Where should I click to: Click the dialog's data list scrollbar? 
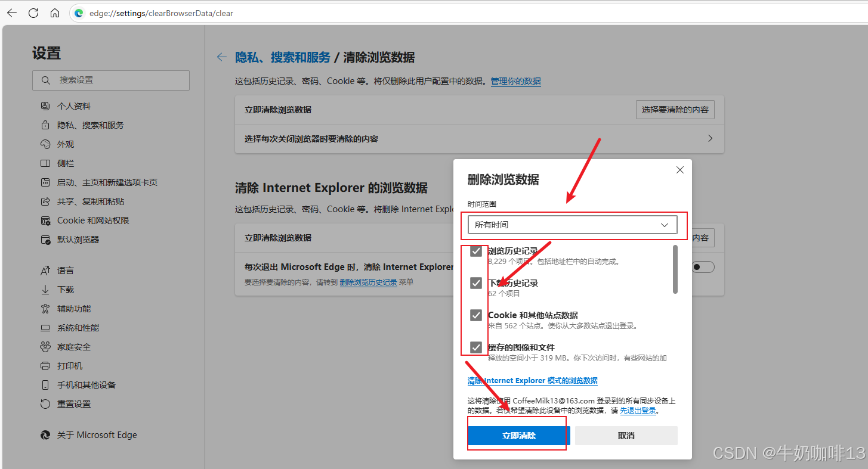click(x=675, y=269)
